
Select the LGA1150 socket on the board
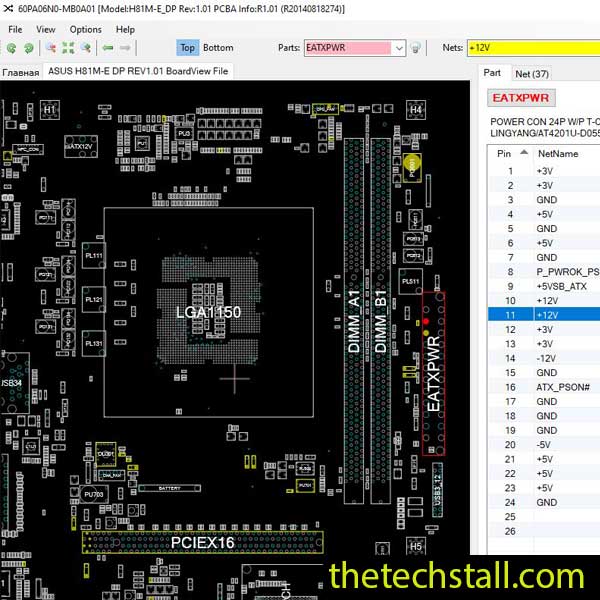click(209, 312)
